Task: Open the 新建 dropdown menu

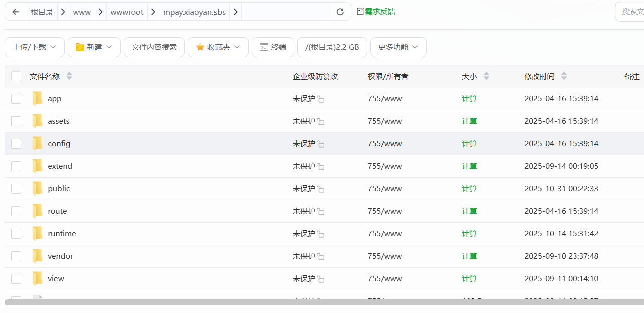Action: click(x=94, y=47)
